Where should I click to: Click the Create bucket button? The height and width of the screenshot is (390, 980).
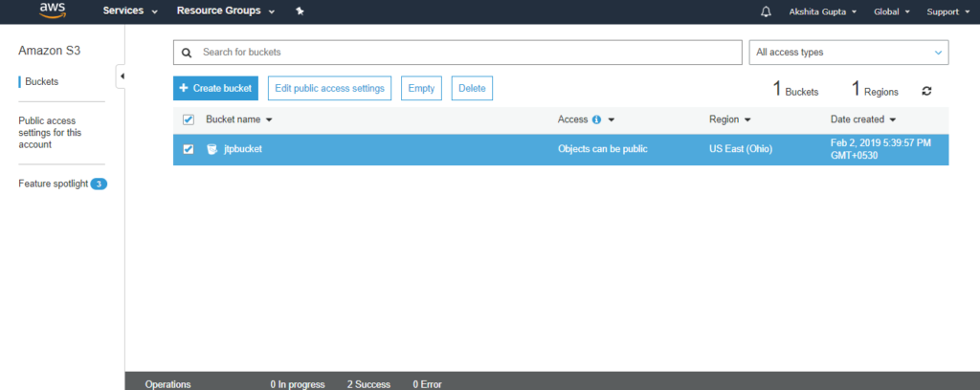point(215,88)
